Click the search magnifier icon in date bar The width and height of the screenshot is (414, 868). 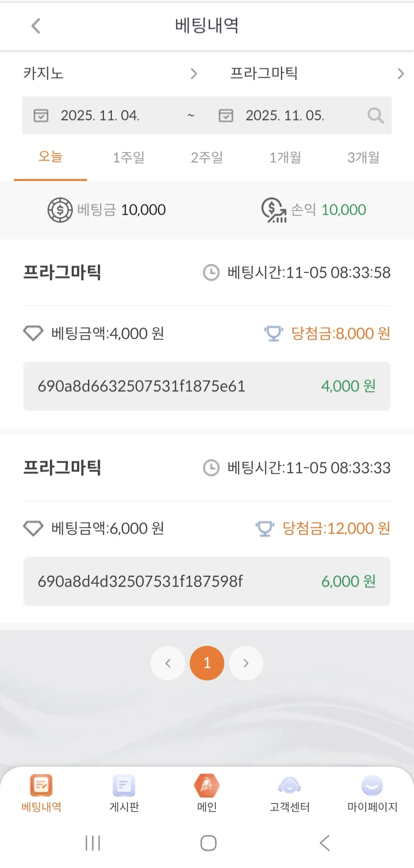coord(375,115)
